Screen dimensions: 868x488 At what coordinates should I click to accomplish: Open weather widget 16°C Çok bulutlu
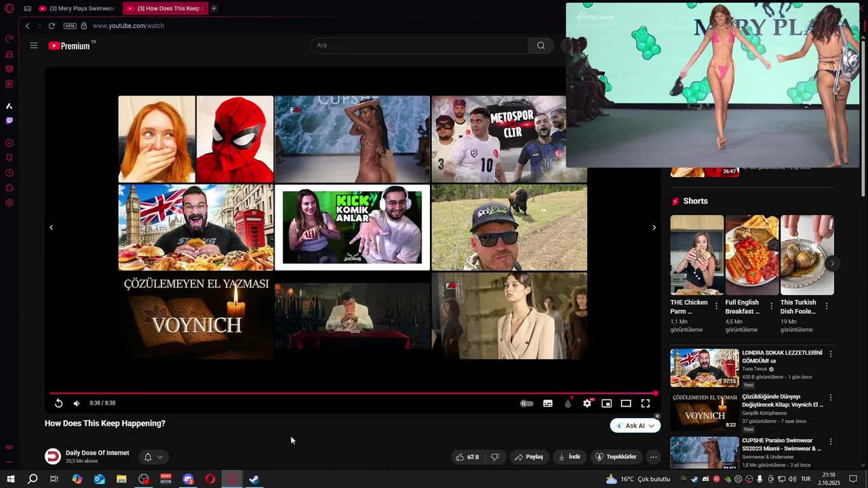point(638,479)
